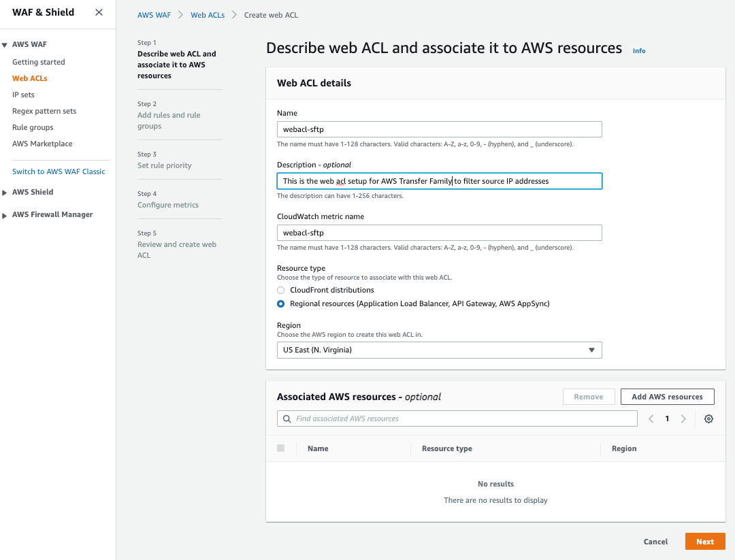The height and width of the screenshot is (560, 735).
Task: Go to next page of associated resources
Action: tap(683, 418)
